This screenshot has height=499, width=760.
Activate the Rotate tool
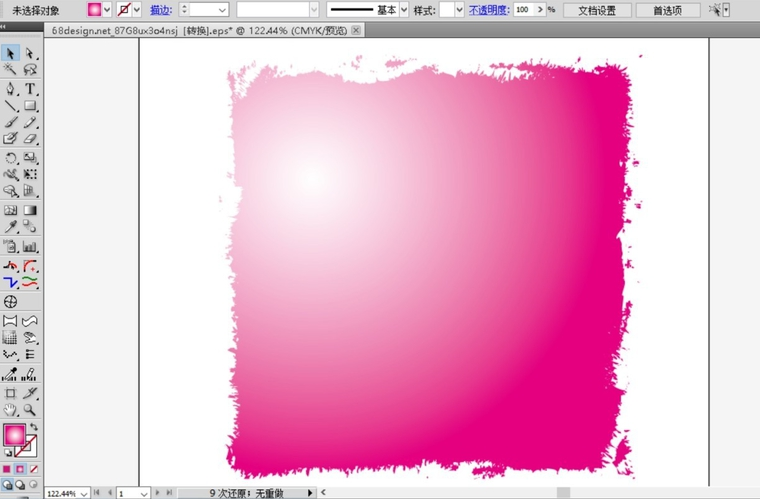pyautogui.click(x=10, y=158)
